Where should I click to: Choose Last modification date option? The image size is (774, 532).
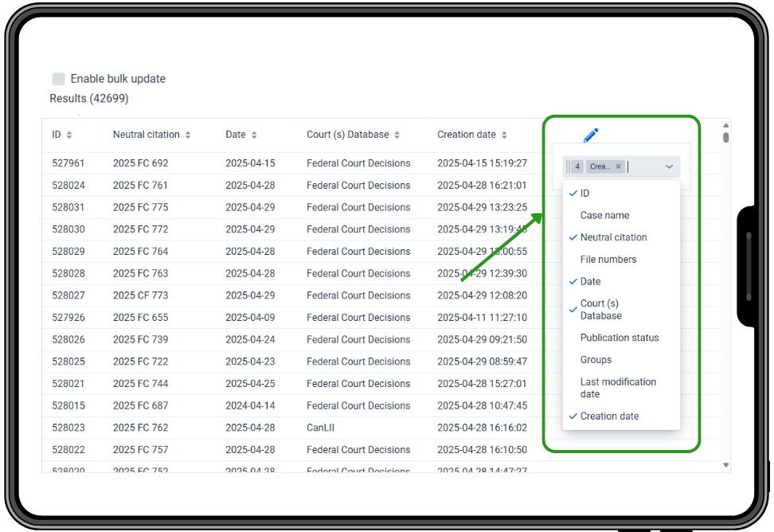point(618,388)
